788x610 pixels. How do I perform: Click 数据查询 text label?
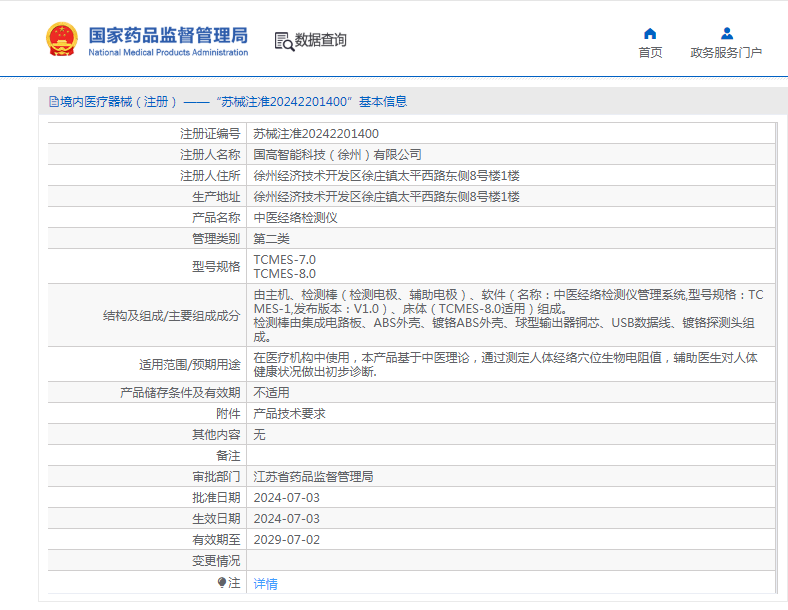[x=321, y=40]
